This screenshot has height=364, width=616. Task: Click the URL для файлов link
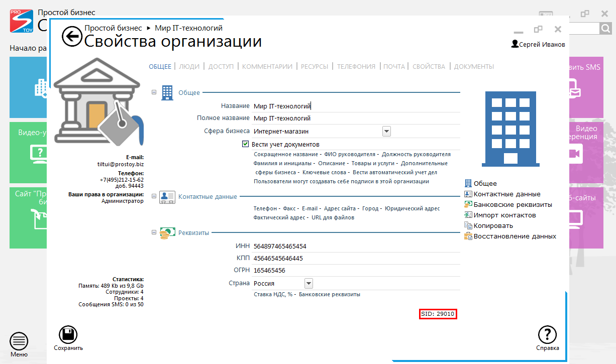click(333, 217)
